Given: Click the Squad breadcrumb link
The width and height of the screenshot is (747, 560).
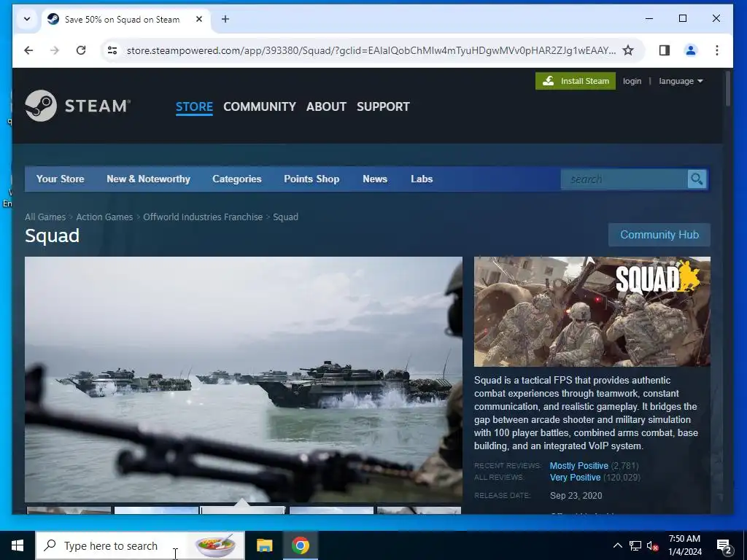Looking at the screenshot, I should (x=285, y=217).
